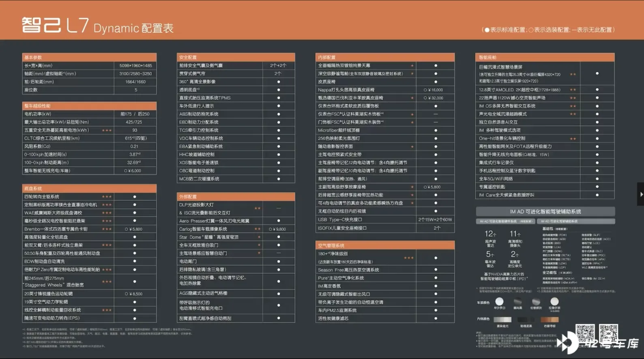The height and width of the screenshot is (359, 644).
Task: Select the black car paint color circle
Action: pos(518,301)
